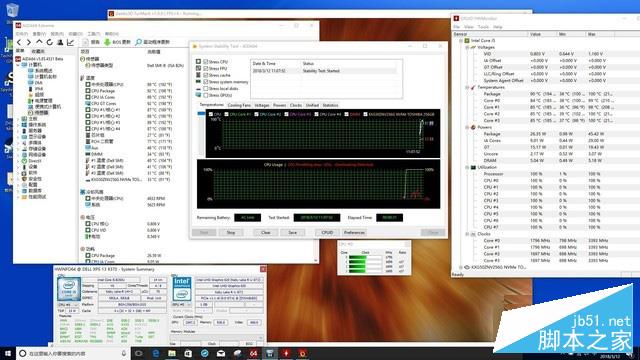Viewport: 640px width, 360px height.
Task: Click the blue graph scale indicator in Stability Test
Action: (201, 113)
